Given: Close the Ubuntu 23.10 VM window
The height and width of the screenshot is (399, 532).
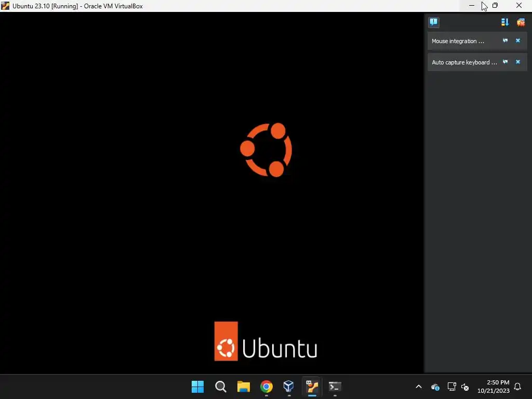Looking at the screenshot, I should [519, 5].
